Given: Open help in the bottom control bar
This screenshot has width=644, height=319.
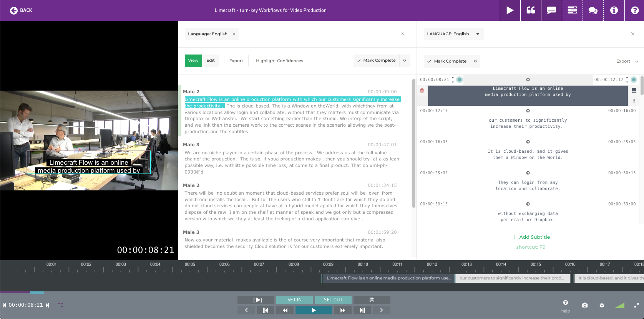Looking at the screenshot, I should pos(565,306).
